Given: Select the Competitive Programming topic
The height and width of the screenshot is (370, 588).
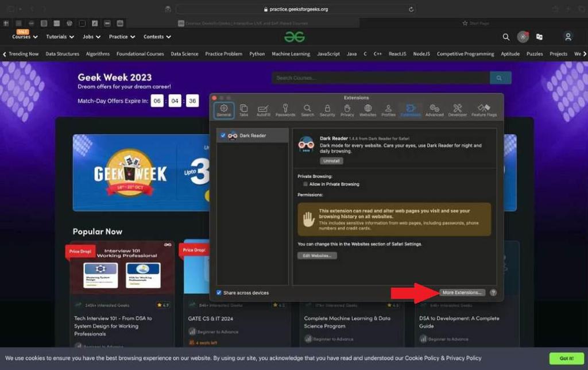Looking at the screenshot, I should (465, 54).
